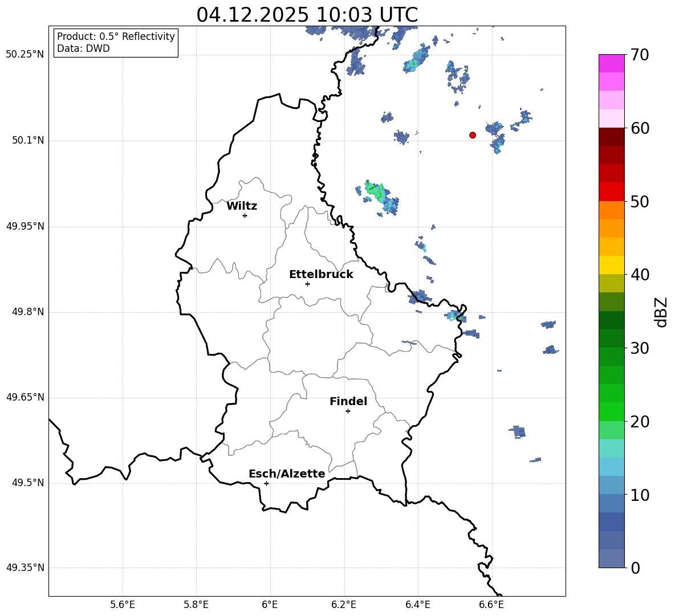Image resolution: width=675 pixels, height=616 pixels.
Task: Select the Esch/Alzette station label
Action: [x=287, y=474]
